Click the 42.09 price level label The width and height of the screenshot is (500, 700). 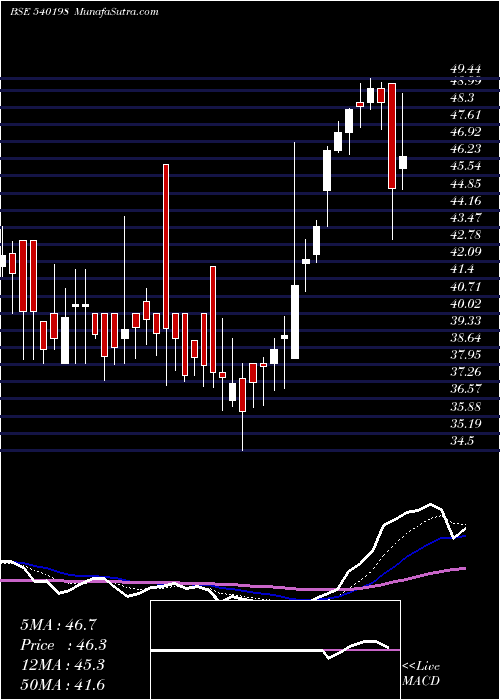[466, 252]
